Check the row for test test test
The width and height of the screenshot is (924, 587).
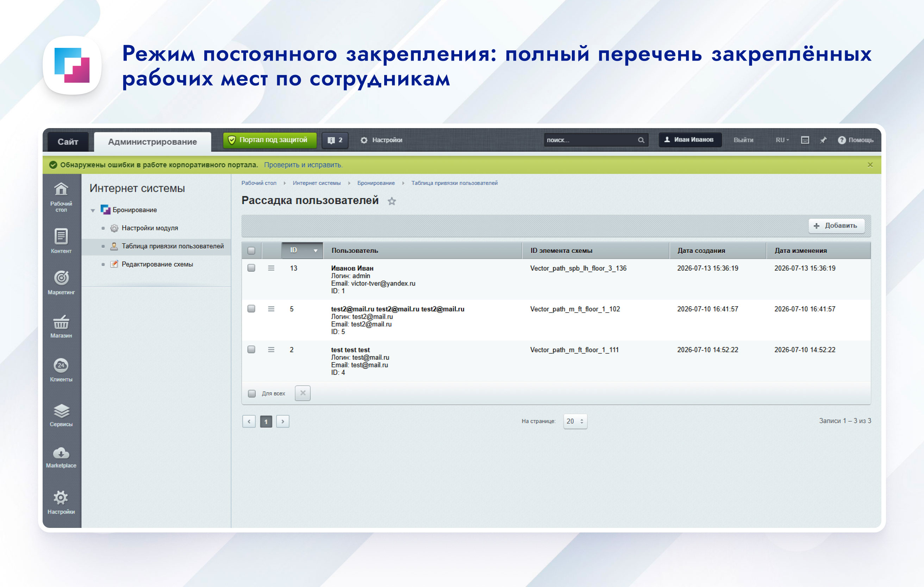pos(251,349)
